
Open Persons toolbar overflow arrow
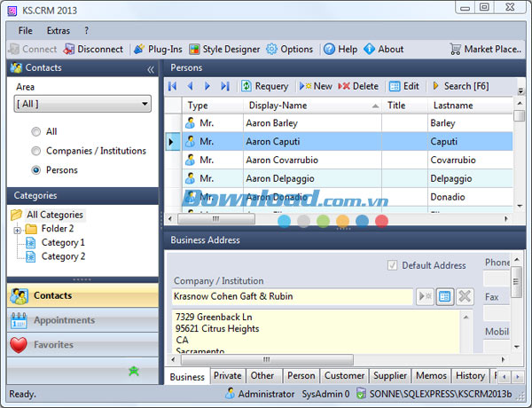[520, 90]
